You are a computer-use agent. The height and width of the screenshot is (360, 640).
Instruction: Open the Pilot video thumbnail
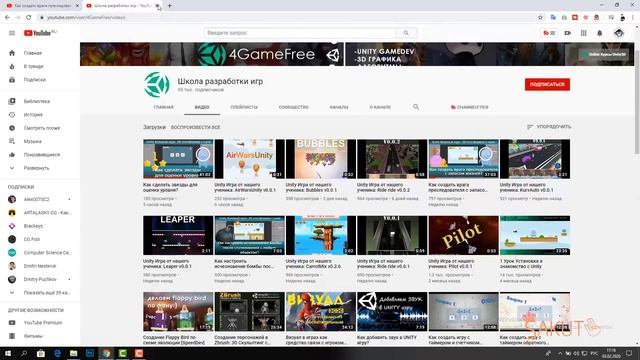click(463, 236)
